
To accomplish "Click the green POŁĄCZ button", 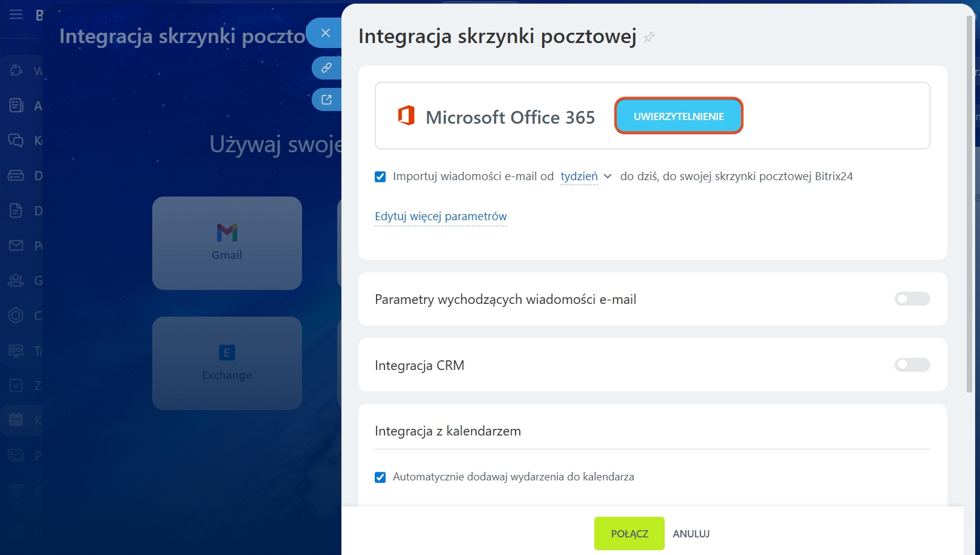I will tap(629, 534).
